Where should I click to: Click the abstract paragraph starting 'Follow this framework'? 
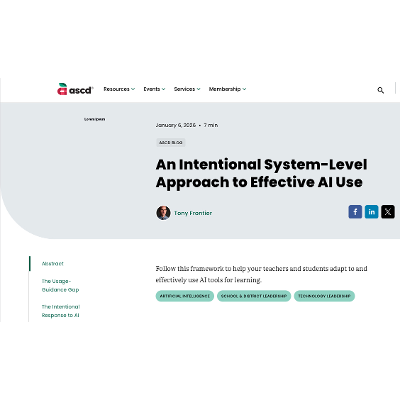[x=261, y=274]
